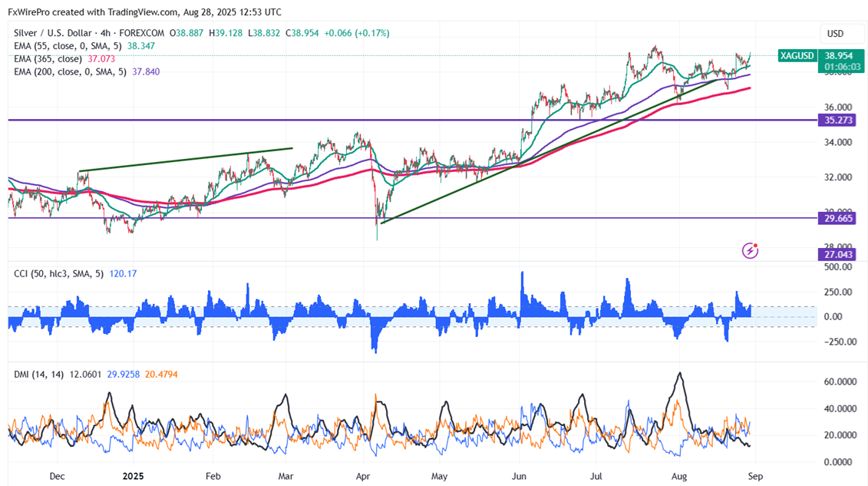Click the 2025 label on time axis
Image resolution: width=868 pixels, height=486 pixels.
tap(133, 476)
